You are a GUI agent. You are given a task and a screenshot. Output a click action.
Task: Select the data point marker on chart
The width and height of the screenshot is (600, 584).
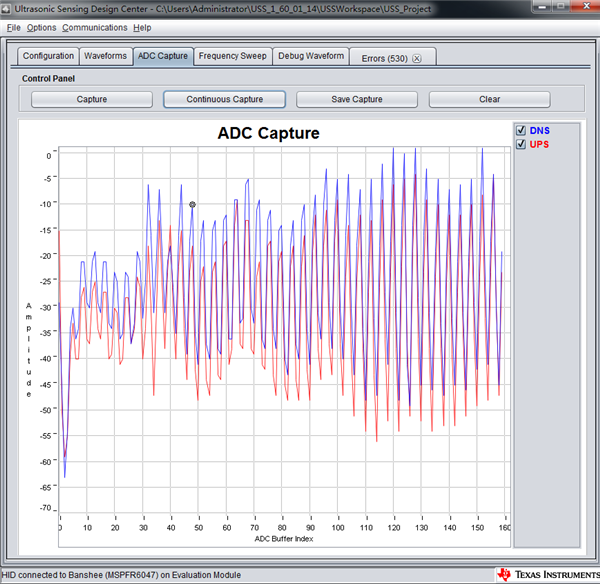pyautogui.click(x=192, y=205)
